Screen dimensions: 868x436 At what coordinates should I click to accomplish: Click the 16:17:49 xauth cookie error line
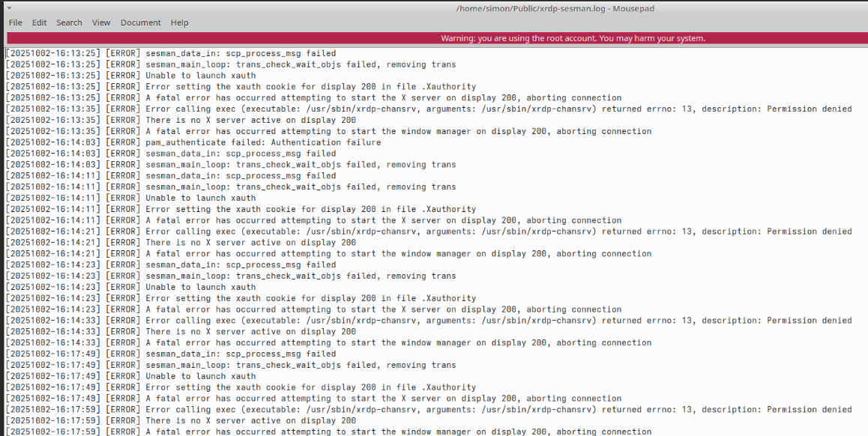click(310, 387)
